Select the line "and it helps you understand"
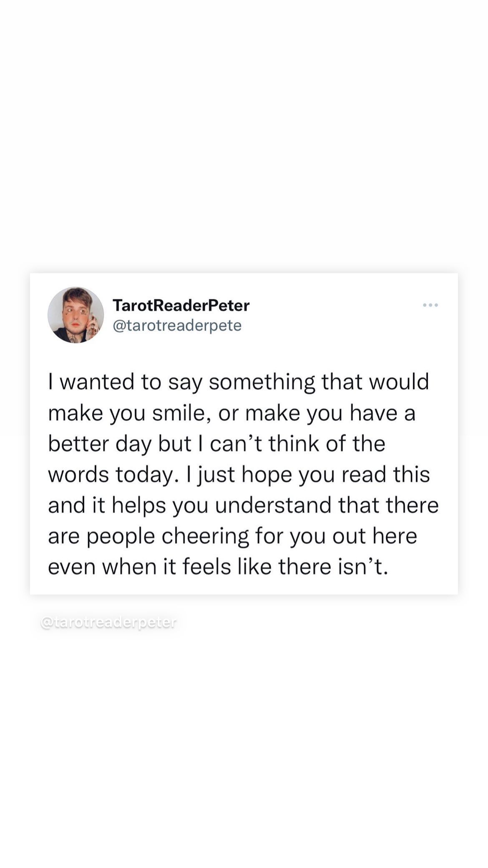The image size is (488, 868). pos(244,505)
